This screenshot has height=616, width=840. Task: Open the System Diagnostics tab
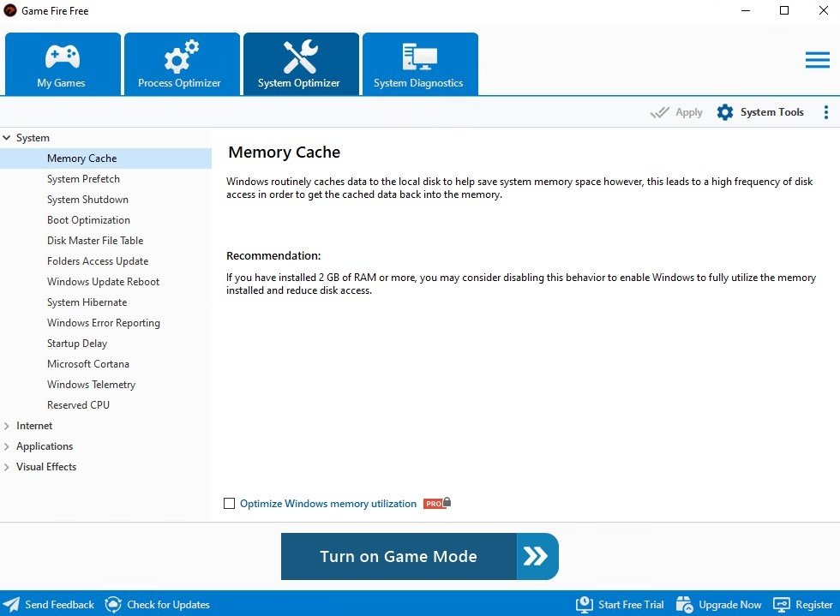pyautogui.click(x=420, y=64)
